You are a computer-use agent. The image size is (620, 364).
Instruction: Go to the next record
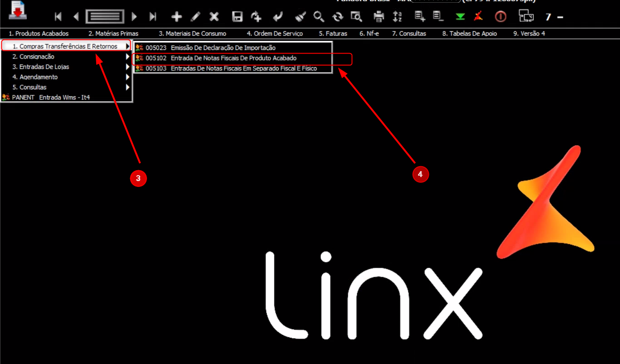pos(134,17)
